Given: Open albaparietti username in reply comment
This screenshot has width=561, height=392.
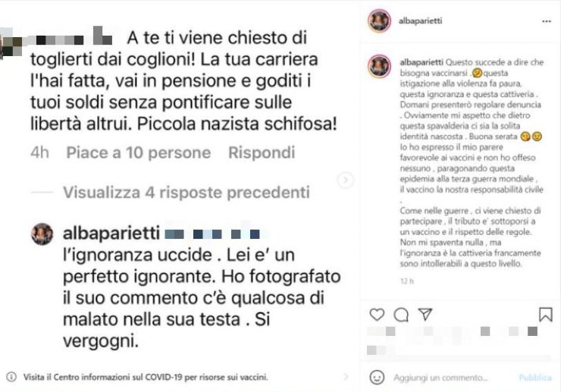Looking at the screenshot, I should pos(111,234).
